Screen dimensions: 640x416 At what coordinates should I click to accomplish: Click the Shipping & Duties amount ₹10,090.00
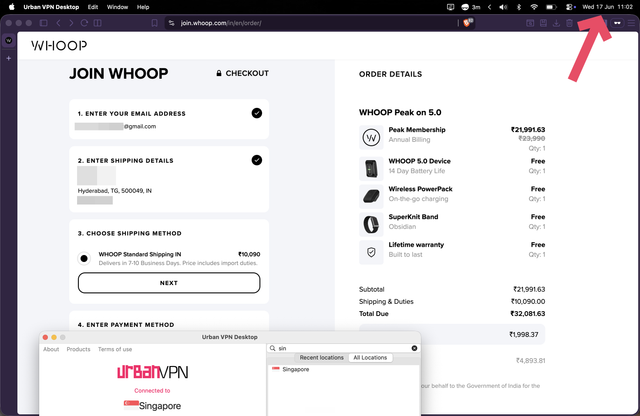point(528,301)
